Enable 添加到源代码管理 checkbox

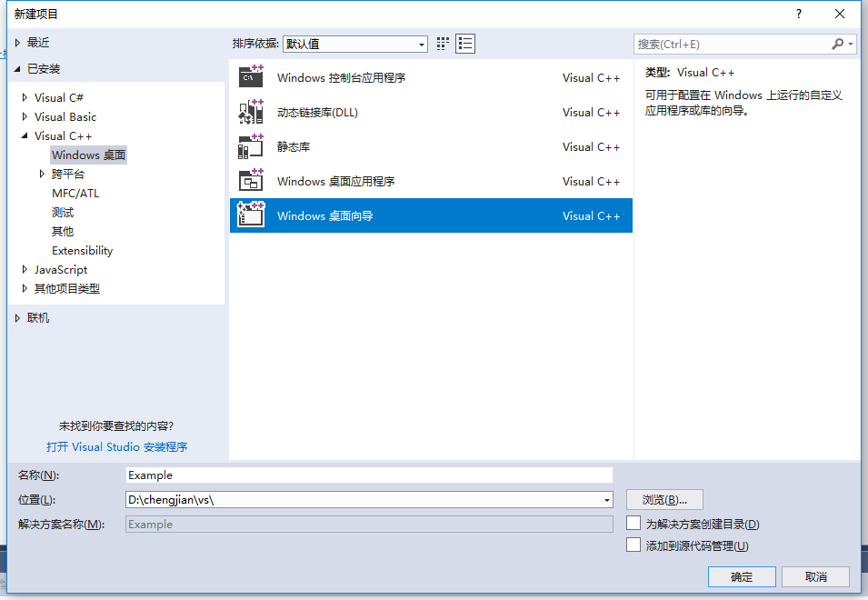tap(634, 545)
